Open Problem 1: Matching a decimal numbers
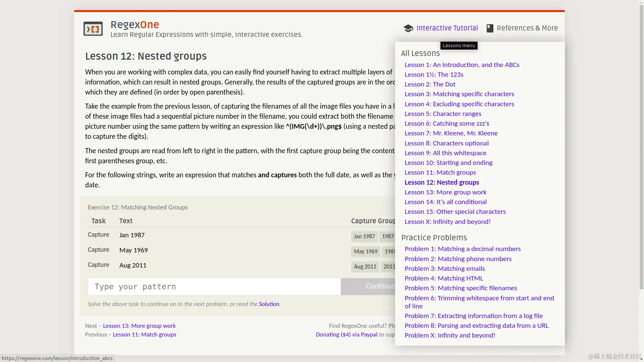Viewport: 644px width, 362px height. (x=462, y=249)
